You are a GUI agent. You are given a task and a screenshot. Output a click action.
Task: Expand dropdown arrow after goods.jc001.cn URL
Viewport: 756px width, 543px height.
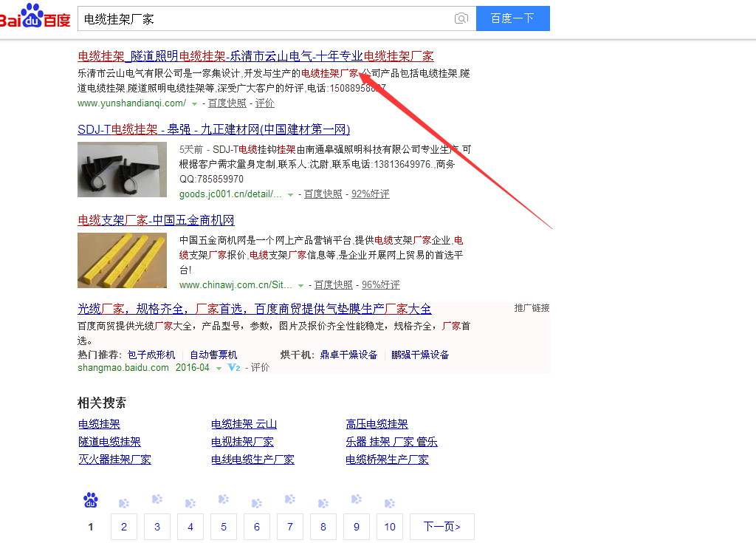click(x=290, y=195)
